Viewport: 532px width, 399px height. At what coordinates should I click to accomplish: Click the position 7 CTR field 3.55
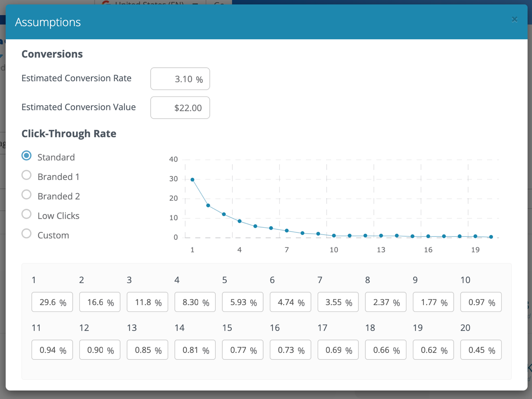point(338,302)
